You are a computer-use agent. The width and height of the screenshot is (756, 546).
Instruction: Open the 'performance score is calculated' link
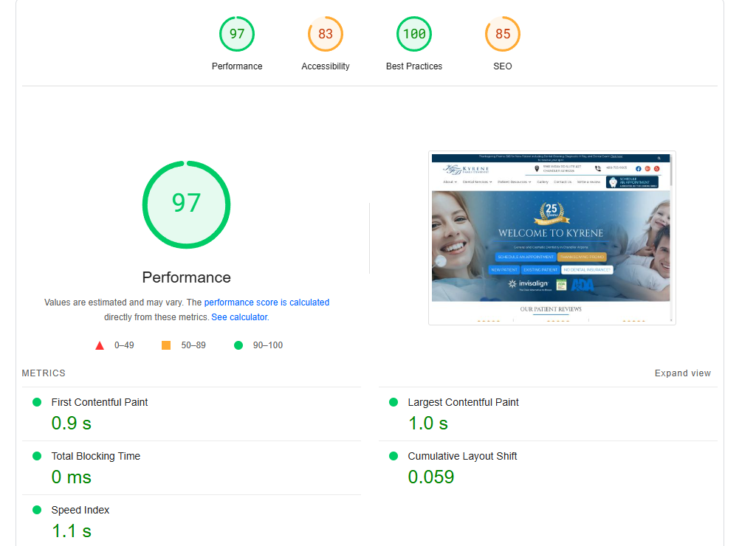(267, 303)
